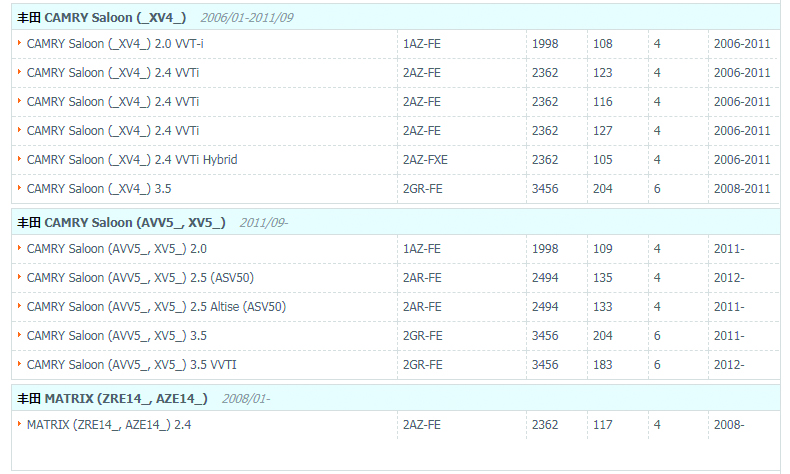Click power value 105
This screenshot has height=474, width=790.
pyautogui.click(x=603, y=160)
